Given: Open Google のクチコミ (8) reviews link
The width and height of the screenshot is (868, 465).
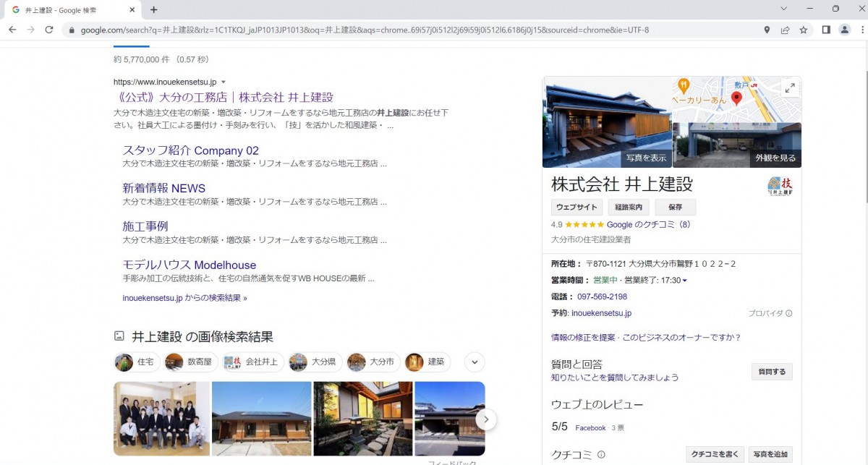Looking at the screenshot, I should (648, 225).
